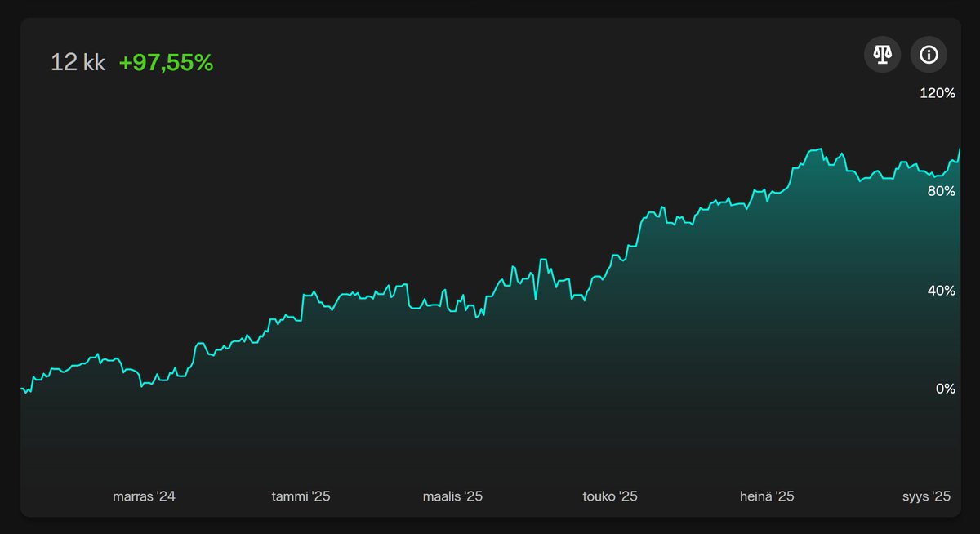
Task: Select the 12 kk period label
Action: 78,62
